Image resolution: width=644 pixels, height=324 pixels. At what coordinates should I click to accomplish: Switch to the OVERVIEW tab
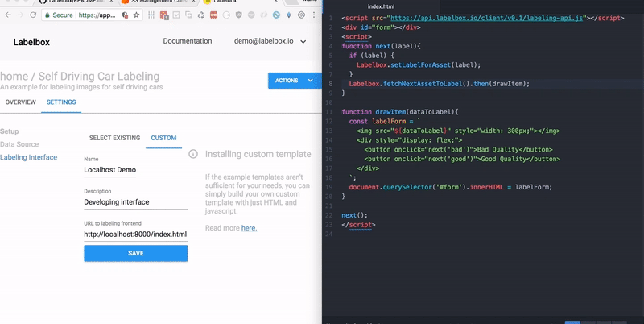click(x=21, y=102)
